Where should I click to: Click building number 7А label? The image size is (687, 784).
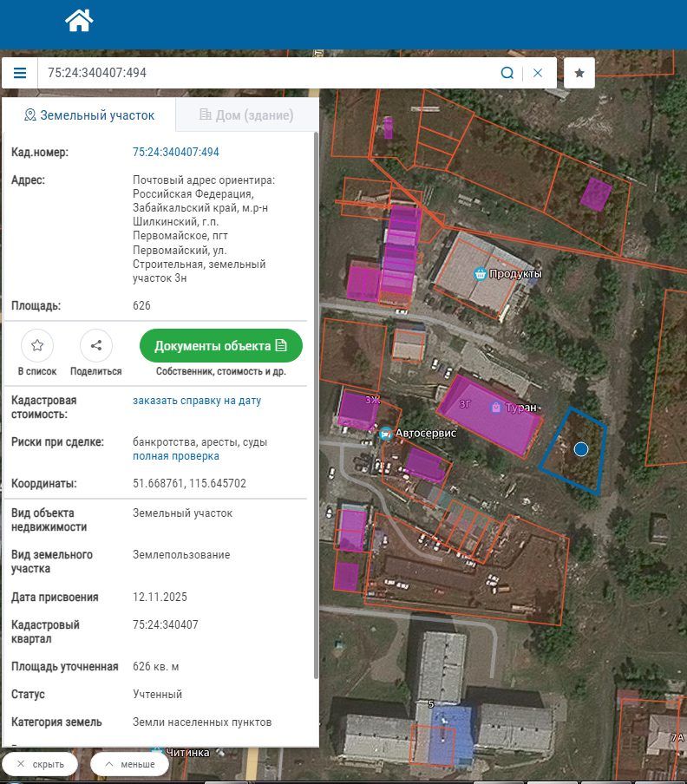677,737
